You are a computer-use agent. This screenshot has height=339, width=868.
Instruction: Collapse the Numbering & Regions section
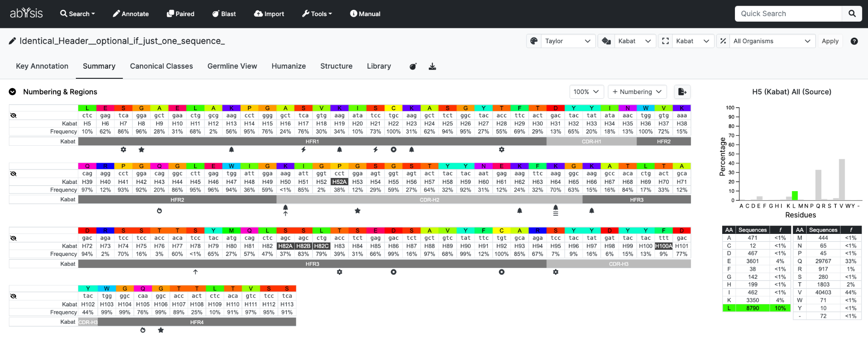[13, 92]
